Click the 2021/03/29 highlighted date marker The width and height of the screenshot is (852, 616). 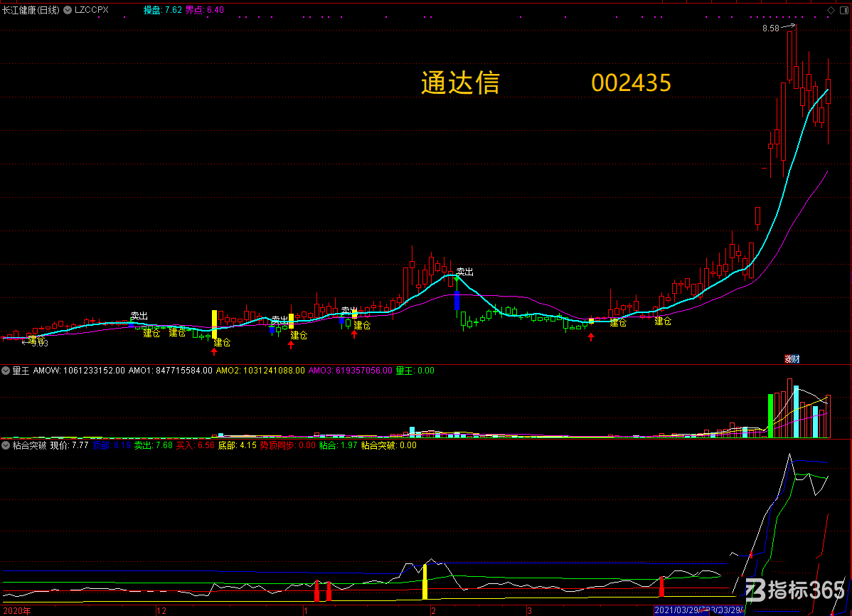pos(676,610)
